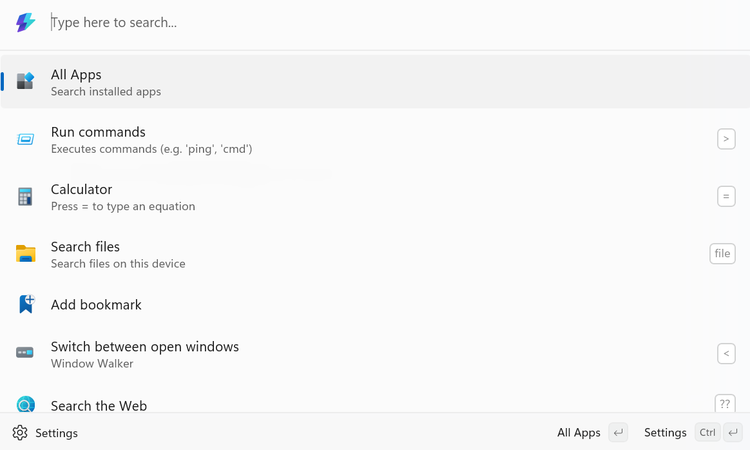The height and width of the screenshot is (450, 750).
Task: Choose the Add bookmark entry
Action: click(x=375, y=305)
